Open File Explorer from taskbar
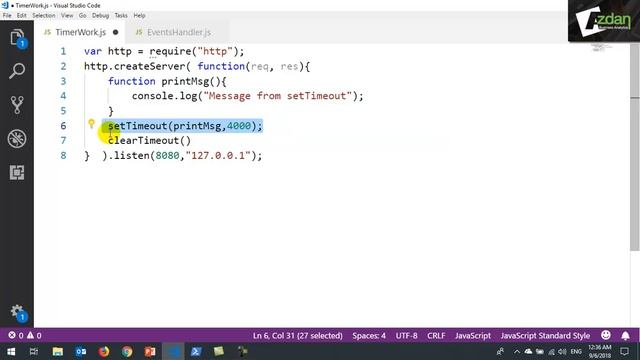Image resolution: width=640 pixels, height=360 pixels. [58, 351]
